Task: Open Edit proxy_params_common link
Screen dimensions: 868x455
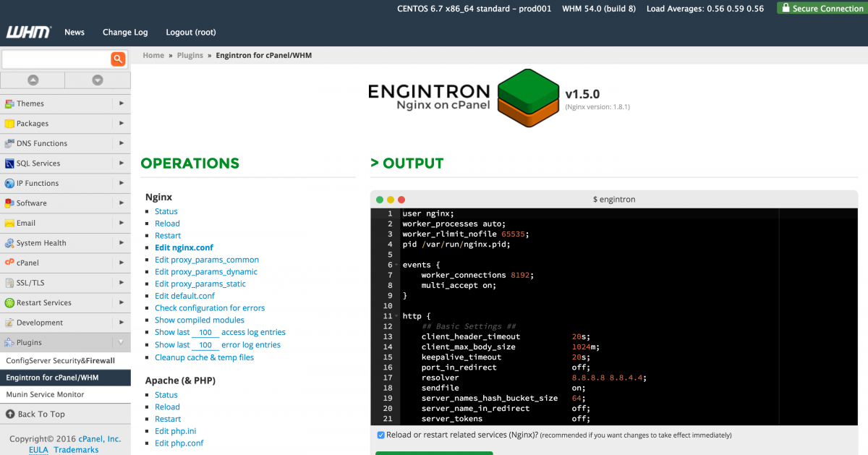Action: [x=207, y=260]
